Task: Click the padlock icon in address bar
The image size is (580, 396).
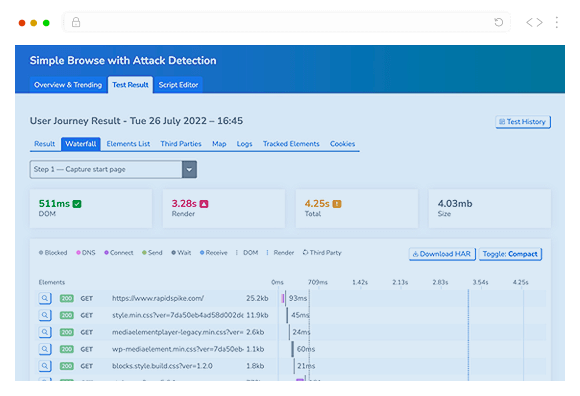Action: 76,22
